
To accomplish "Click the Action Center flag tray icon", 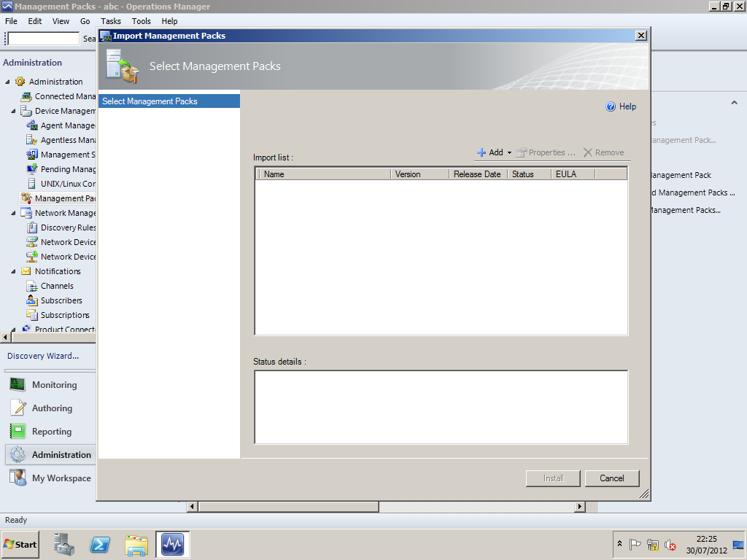I will 635,544.
